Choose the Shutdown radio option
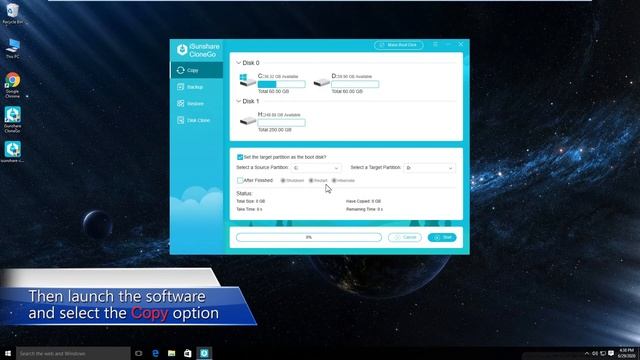 pos(283,180)
